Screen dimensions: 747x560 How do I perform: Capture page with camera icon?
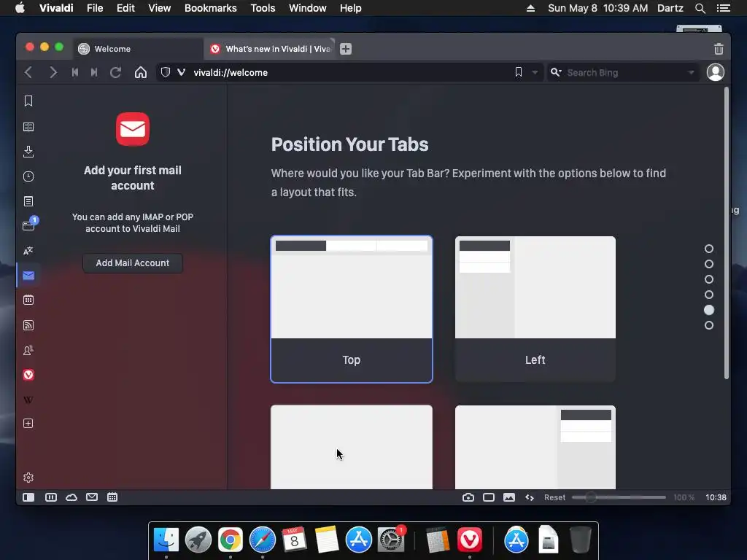tap(468, 497)
